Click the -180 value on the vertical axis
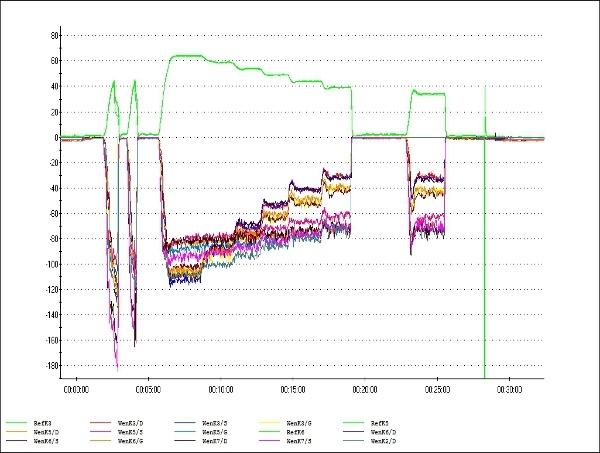600x453 pixels. (51, 366)
